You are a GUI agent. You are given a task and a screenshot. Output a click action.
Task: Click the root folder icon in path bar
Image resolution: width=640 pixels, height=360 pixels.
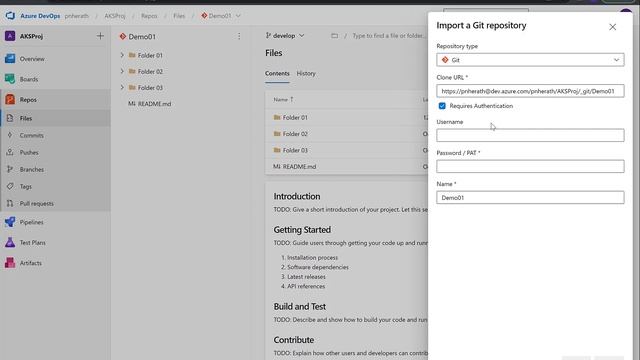click(x=334, y=36)
